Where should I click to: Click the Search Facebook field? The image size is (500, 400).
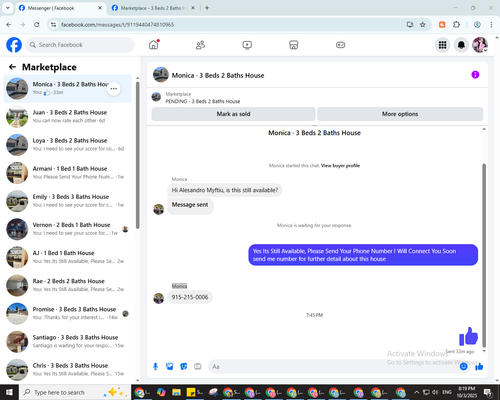(x=80, y=45)
